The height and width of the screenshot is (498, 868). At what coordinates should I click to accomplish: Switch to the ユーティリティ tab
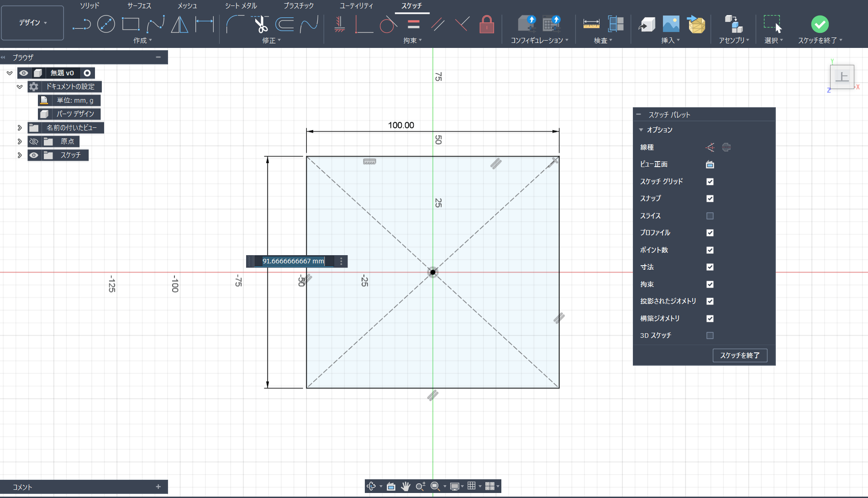point(356,6)
